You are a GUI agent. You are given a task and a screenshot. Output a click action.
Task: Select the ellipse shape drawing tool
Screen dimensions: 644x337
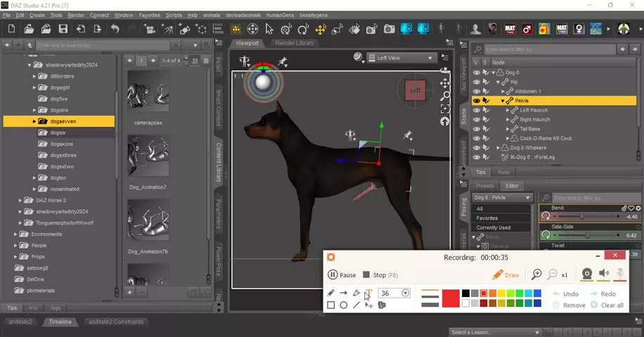(344, 305)
